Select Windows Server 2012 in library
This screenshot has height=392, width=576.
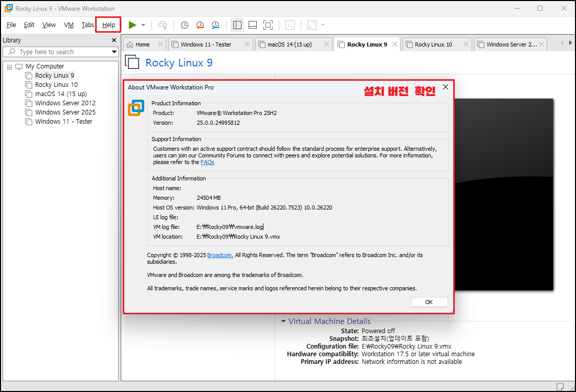tap(65, 103)
